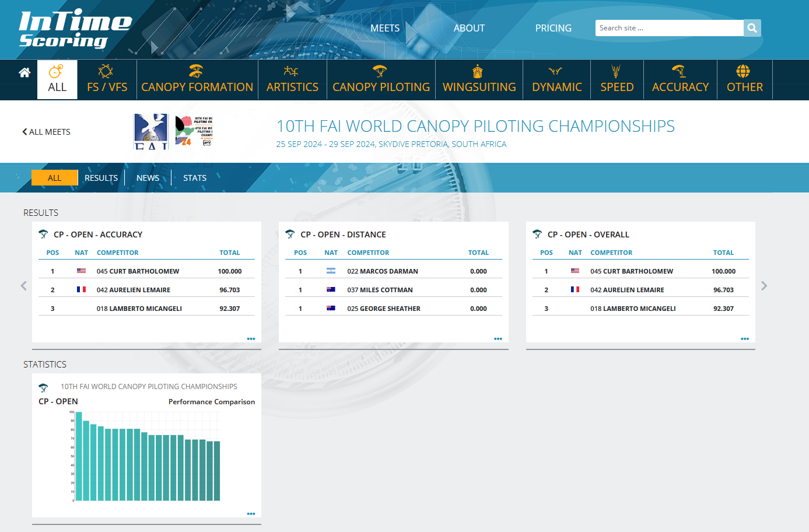Click the TOTAL header in the Distance table

pyautogui.click(x=478, y=253)
